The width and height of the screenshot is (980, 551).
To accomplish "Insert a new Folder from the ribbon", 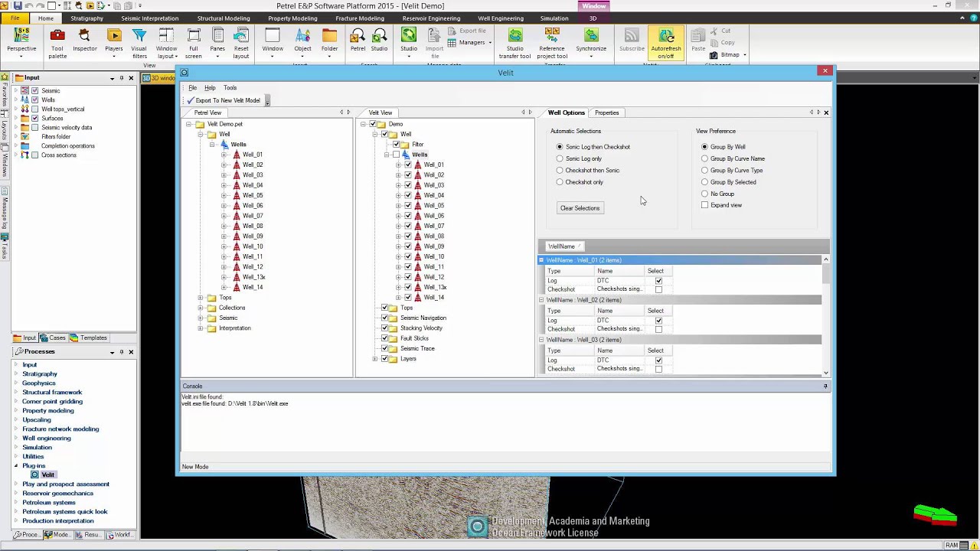I will click(x=329, y=41).
